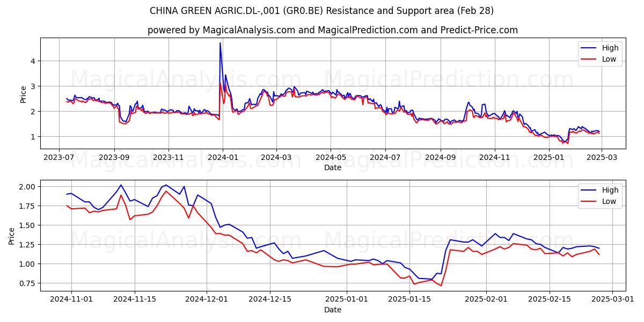Click the bottom chart's y-axis value '1.00'
Screen dimensions: 644x322
(x=28, y=264)
